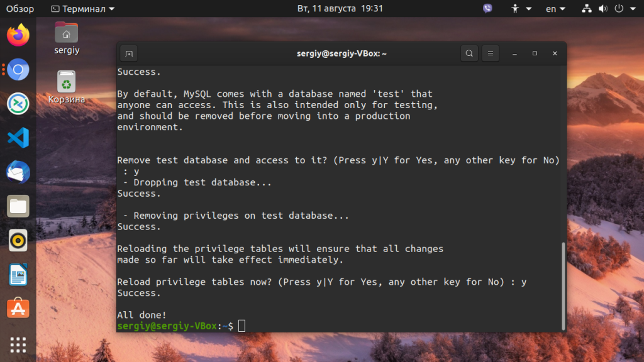Image resolution: width=644 pixels, height=362 pixels.
Task: Click the Viber tray icon
Action: pos(487,9)
